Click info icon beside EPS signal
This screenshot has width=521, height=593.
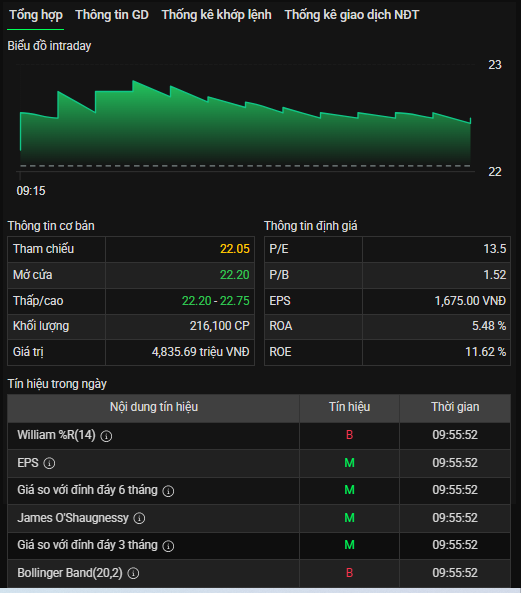pyautogui.click(x=49, y=463)
